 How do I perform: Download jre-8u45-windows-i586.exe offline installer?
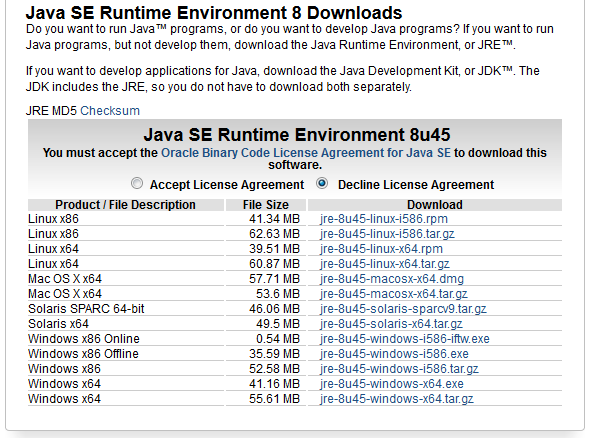(x=394, y=354)
